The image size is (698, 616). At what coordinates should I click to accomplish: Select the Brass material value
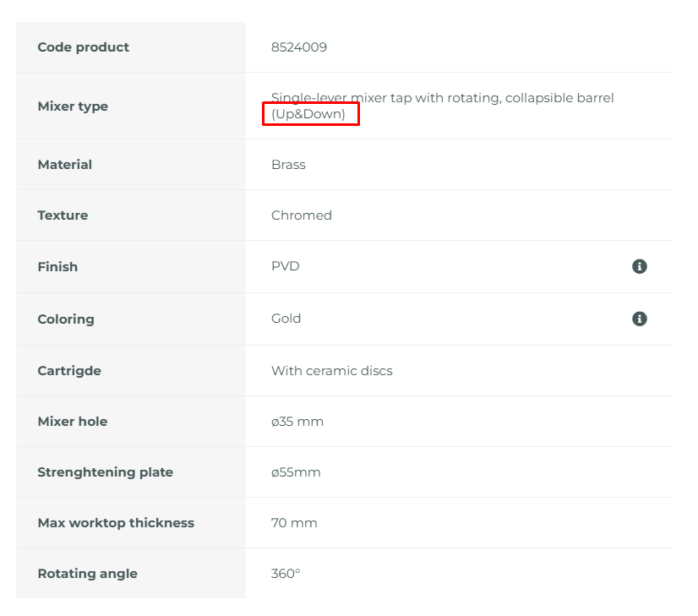click(x=288, y=165)
